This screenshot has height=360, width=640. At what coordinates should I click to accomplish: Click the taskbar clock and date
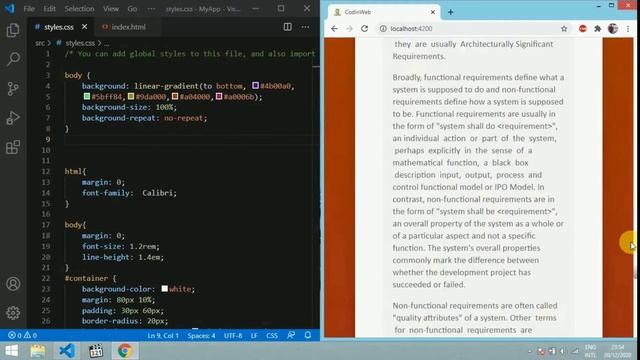click(x=617, y=351)
